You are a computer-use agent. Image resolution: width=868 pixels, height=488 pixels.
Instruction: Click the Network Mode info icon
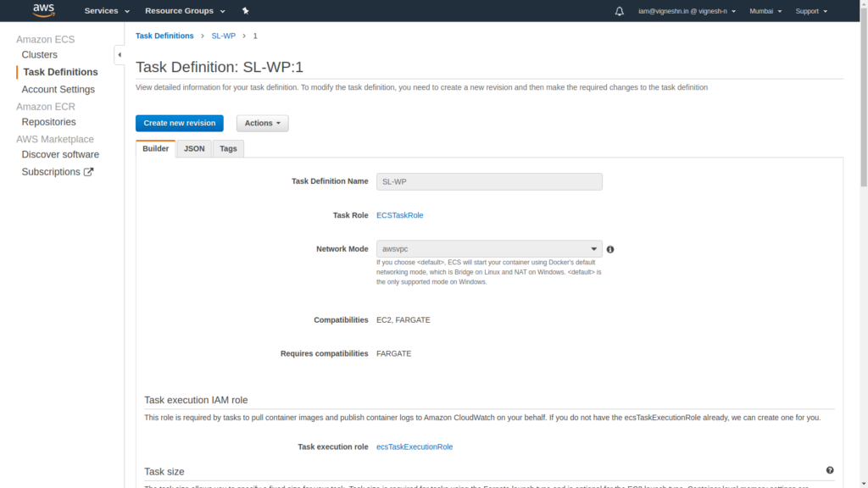coord(610,250)
